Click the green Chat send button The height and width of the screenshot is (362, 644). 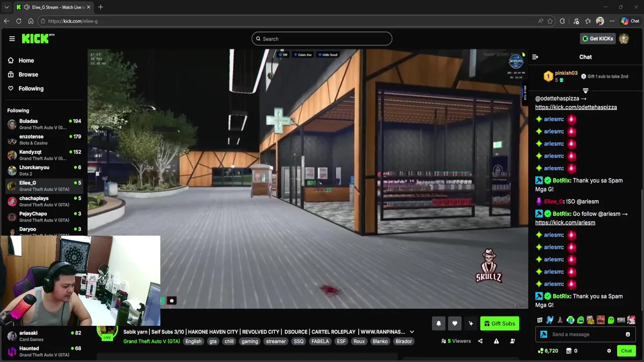coord(626,351)
